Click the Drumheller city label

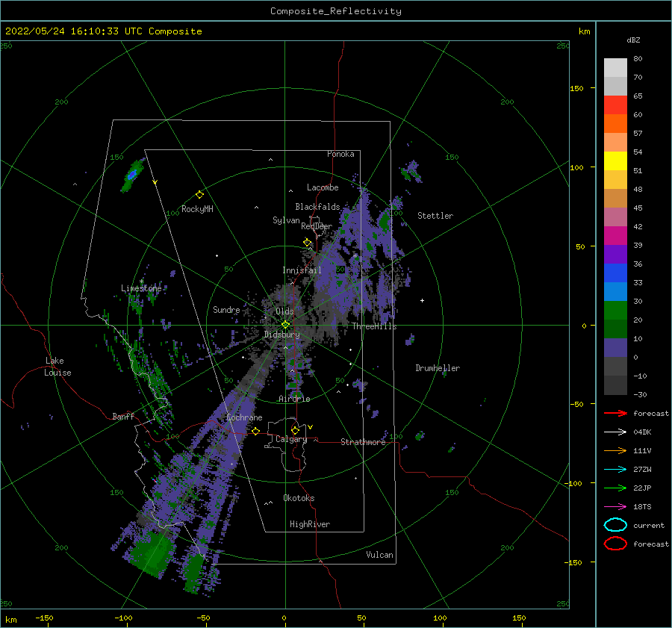pyautogui.click(x=437, y=368)
